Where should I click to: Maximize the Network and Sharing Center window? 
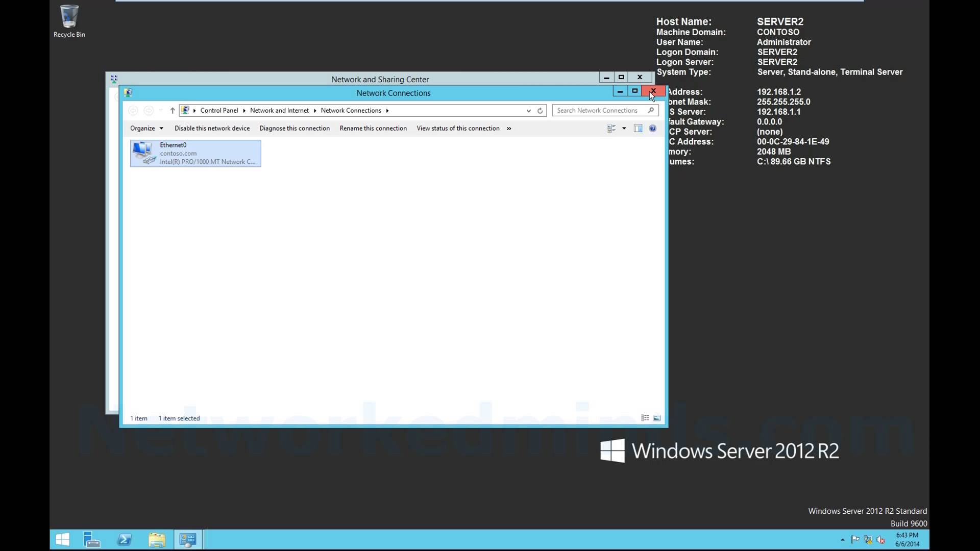(621, 77)
